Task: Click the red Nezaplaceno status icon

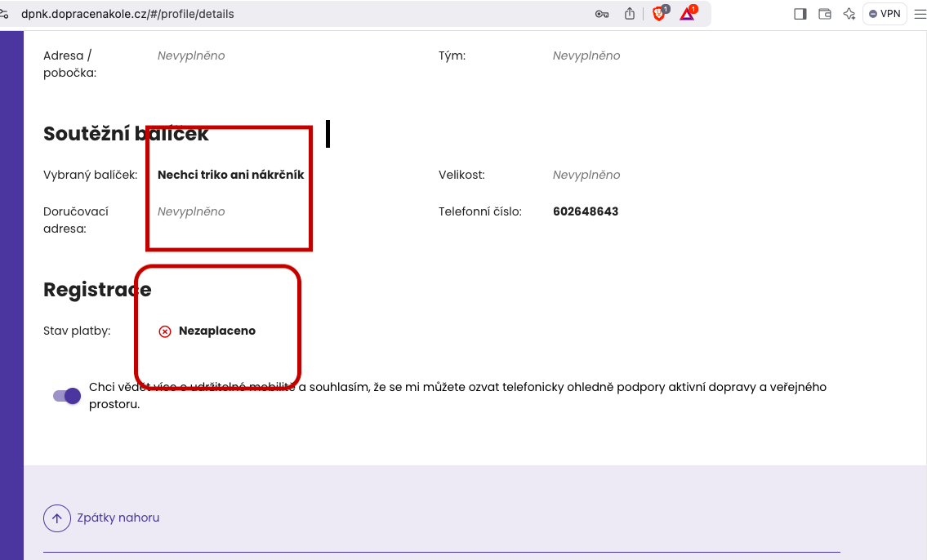Action: coord(165,331)
